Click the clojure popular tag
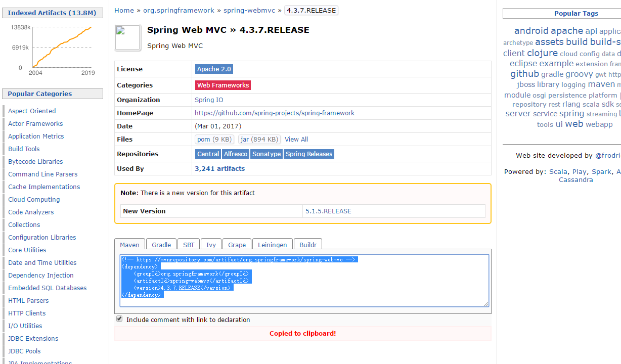This screenshot has height=364, width=621. click(x=542, y=53)
